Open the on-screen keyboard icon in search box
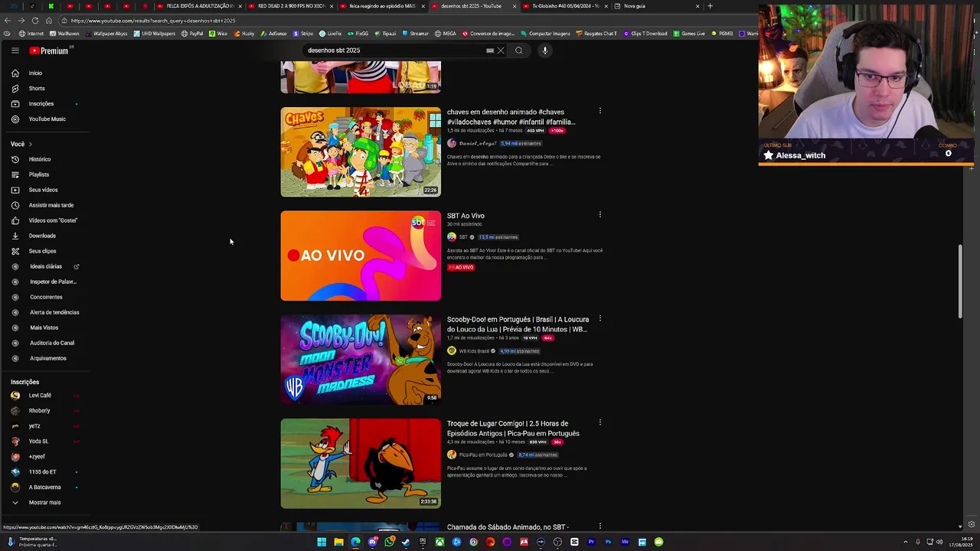 (x=490, y=51)
